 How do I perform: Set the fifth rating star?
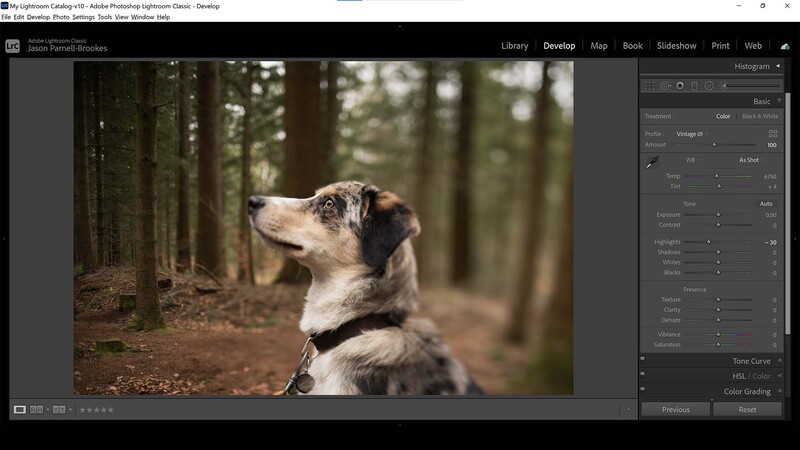tap(111, 410)
